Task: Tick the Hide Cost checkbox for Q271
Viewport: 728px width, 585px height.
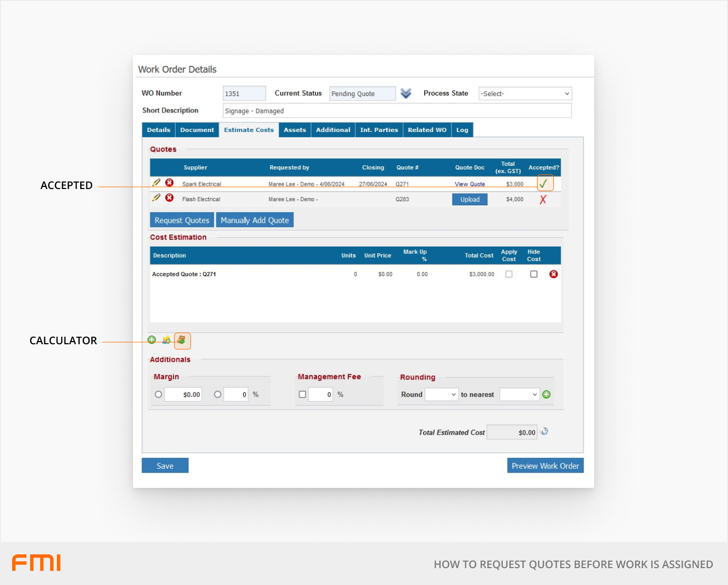Action: tap(534, 274)
